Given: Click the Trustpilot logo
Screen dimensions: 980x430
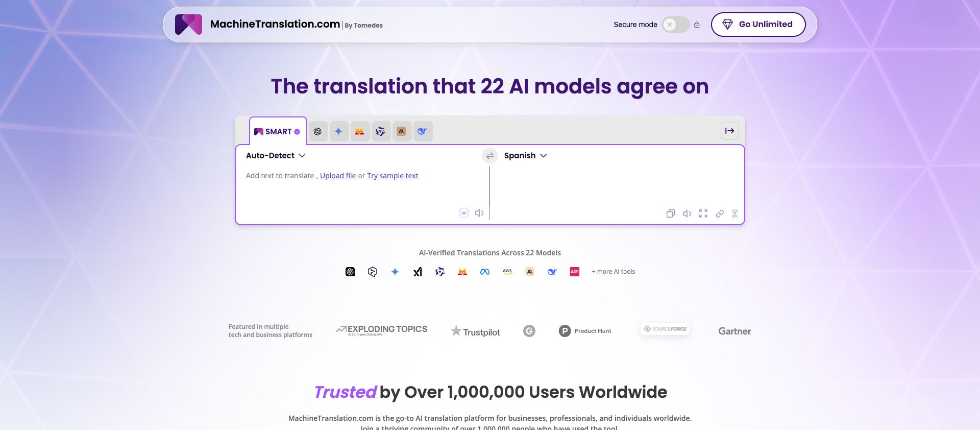Looking at the screenshot, I should tap(475, 331).
